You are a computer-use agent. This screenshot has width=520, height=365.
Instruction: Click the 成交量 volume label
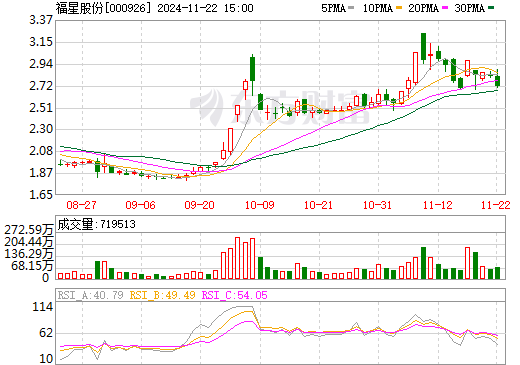click(75, 224)
